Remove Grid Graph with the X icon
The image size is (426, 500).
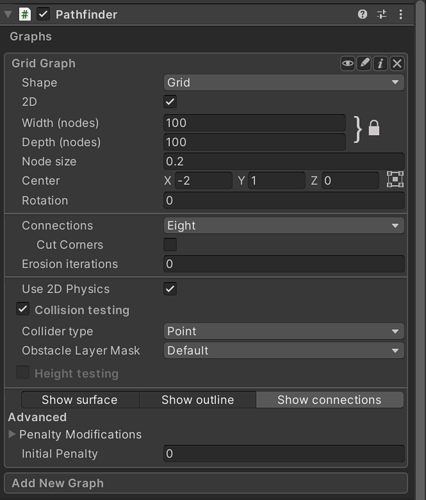(x=397, y=63)
